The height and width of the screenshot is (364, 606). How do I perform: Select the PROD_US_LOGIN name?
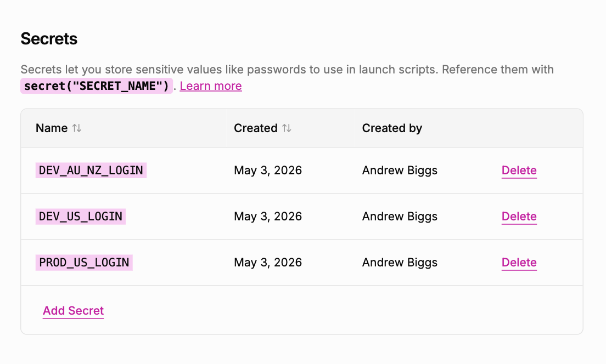tap(84, 263)
